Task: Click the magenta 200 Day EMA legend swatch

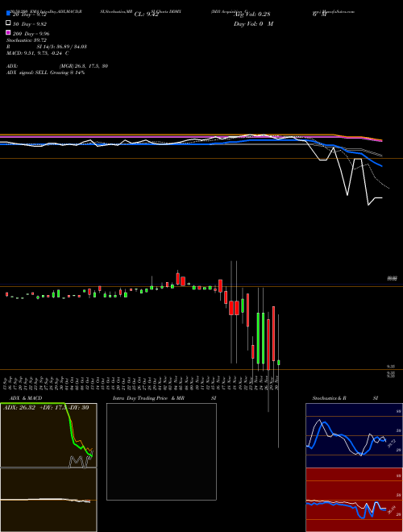Action: pos(8,33)
